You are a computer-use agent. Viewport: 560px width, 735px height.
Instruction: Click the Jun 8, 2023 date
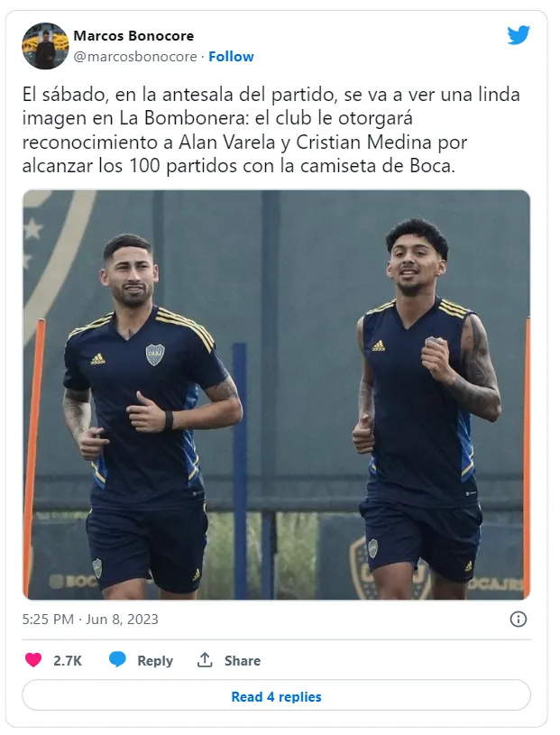[123, 620]
